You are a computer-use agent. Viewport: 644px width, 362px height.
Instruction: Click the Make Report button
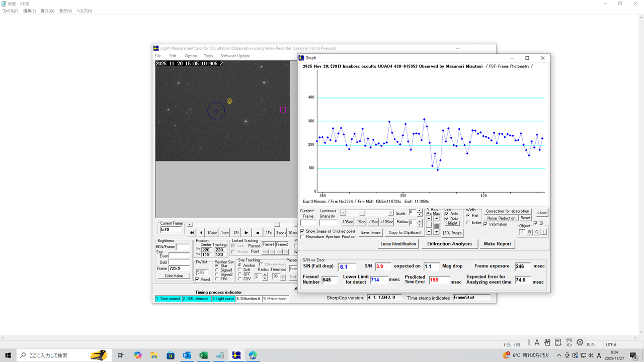click(x=497, y=244)
